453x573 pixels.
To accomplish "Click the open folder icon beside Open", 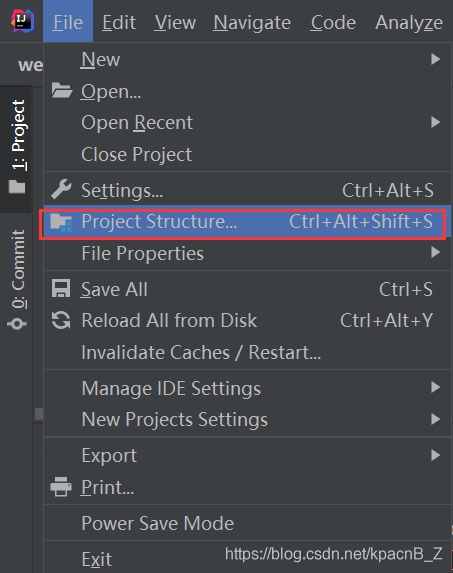I will (61, 90).
